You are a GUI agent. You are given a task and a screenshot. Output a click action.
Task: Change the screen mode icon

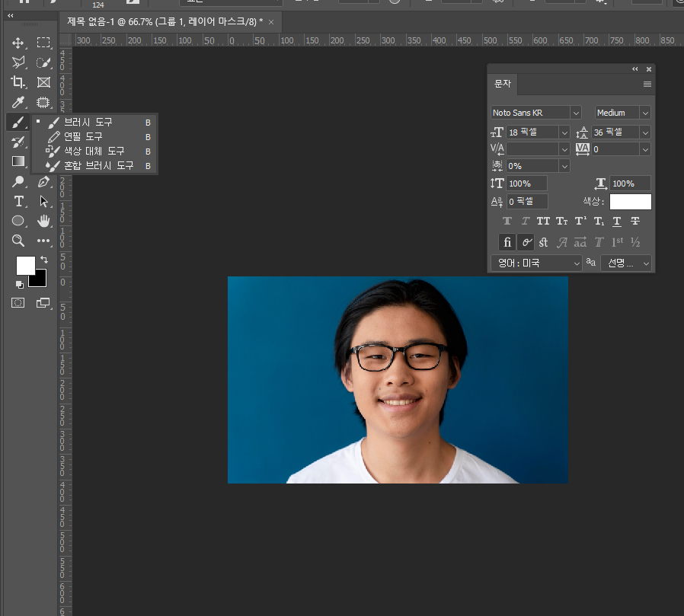tap(43, 302)
